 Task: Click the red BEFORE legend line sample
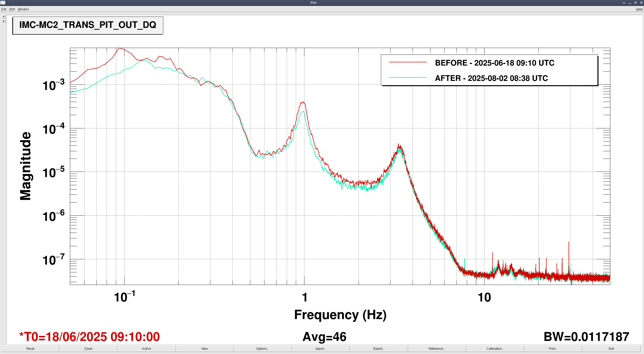[x=408, y=62]
